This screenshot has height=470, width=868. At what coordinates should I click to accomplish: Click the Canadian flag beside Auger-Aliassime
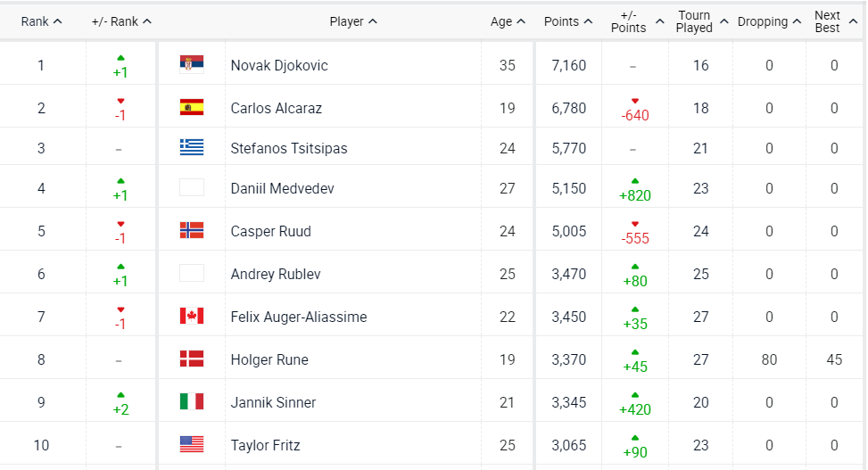pos(191,317)
